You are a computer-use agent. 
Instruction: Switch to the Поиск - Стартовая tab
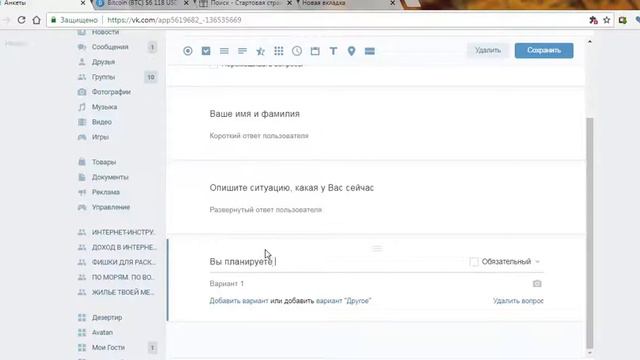245,3
